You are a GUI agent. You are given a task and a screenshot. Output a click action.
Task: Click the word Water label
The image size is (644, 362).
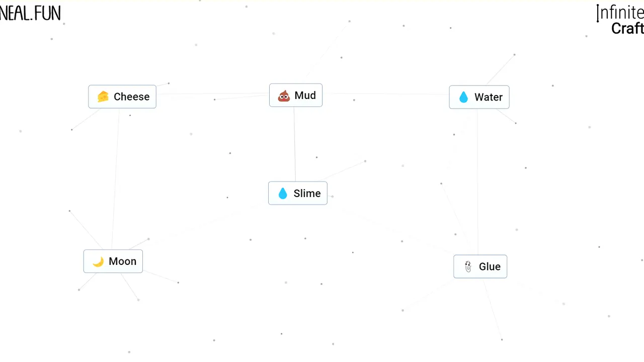(x=489, y=97)
